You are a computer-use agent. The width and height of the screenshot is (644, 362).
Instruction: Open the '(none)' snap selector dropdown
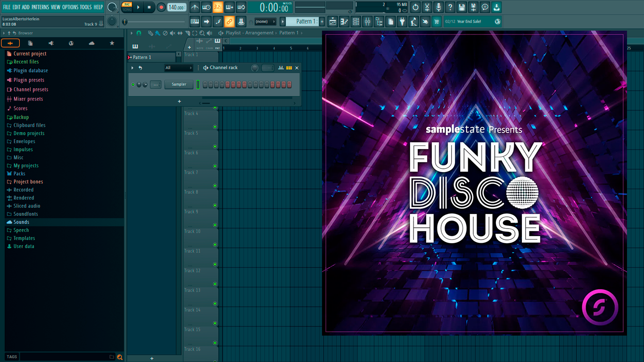pos(265,22)
